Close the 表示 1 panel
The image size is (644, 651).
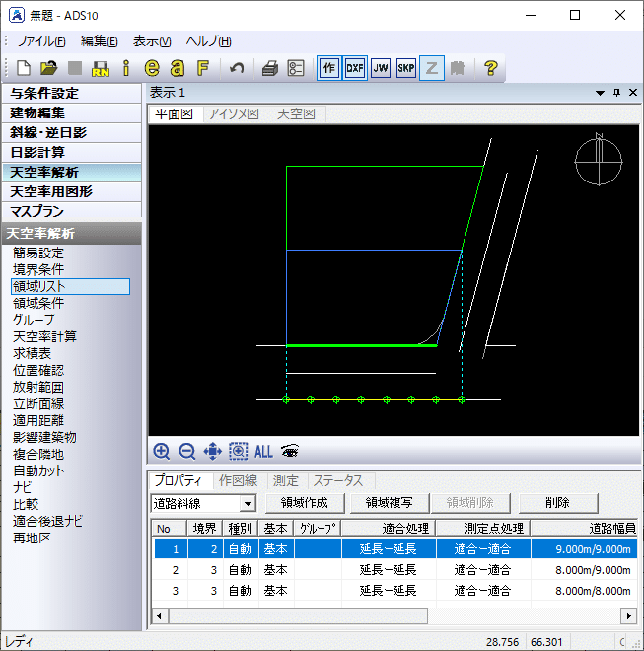pyautogui.click(x=633, y=92)
